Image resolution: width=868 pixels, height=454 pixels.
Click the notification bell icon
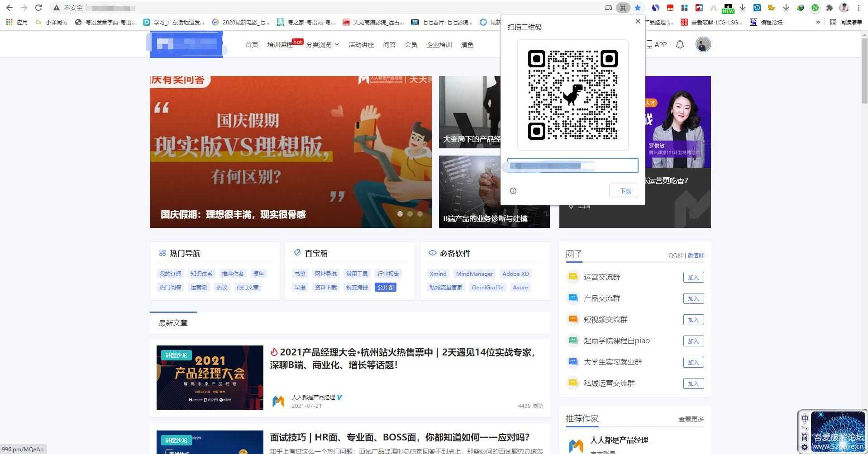click(x=680, y=44)
